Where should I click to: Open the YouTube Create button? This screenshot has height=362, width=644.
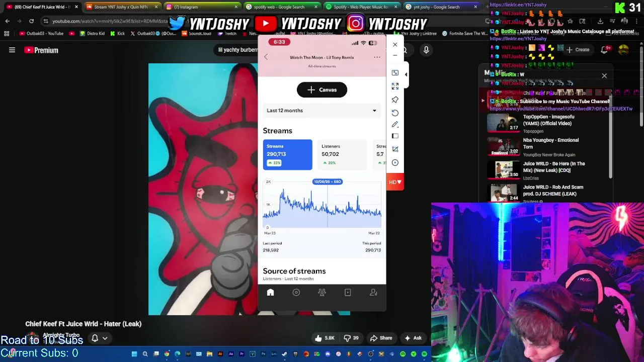[x=578, y=50]
